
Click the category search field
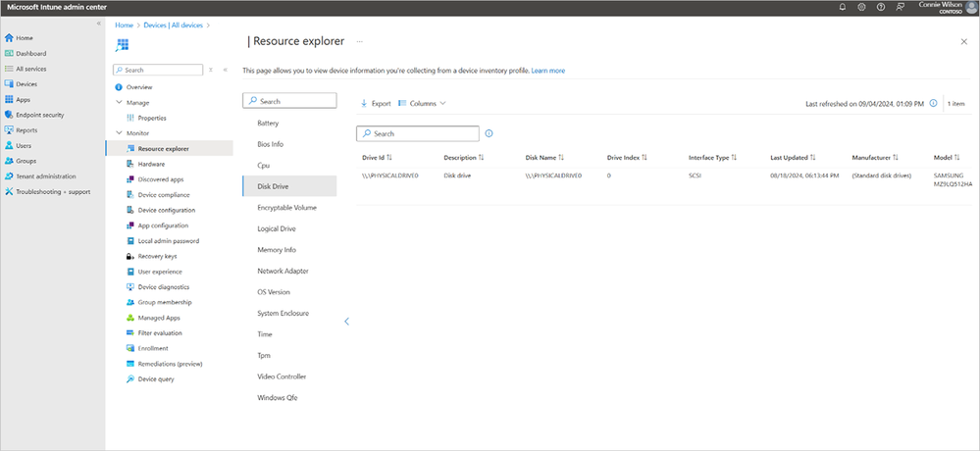289,101
